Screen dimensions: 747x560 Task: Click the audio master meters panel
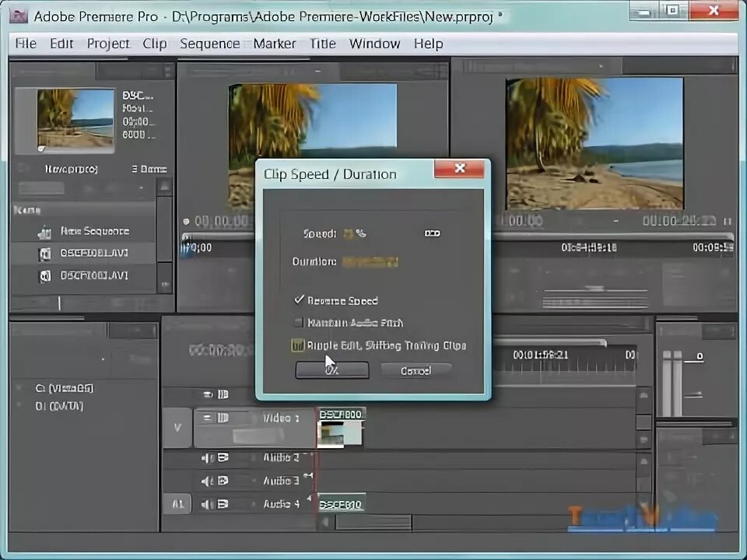click(696, 372)
